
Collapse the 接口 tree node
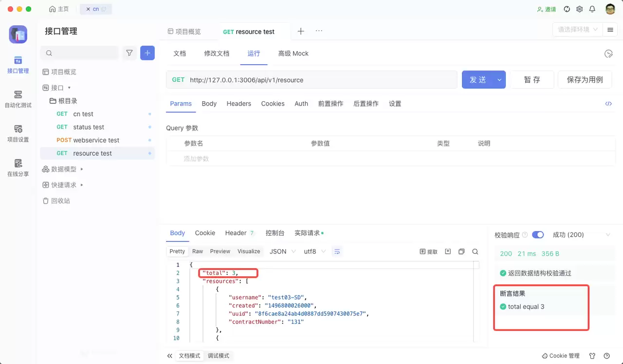point(69,88)
